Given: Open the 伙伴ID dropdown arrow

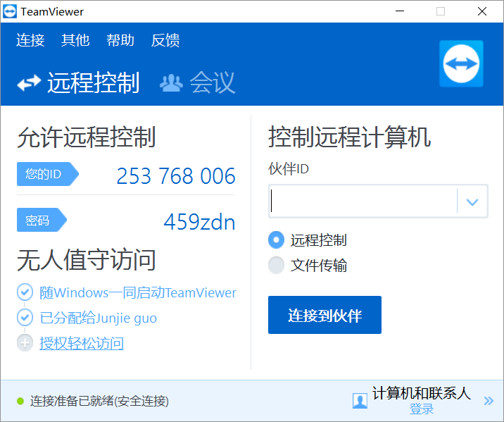Looking at the screenshot, I should 472,201.
